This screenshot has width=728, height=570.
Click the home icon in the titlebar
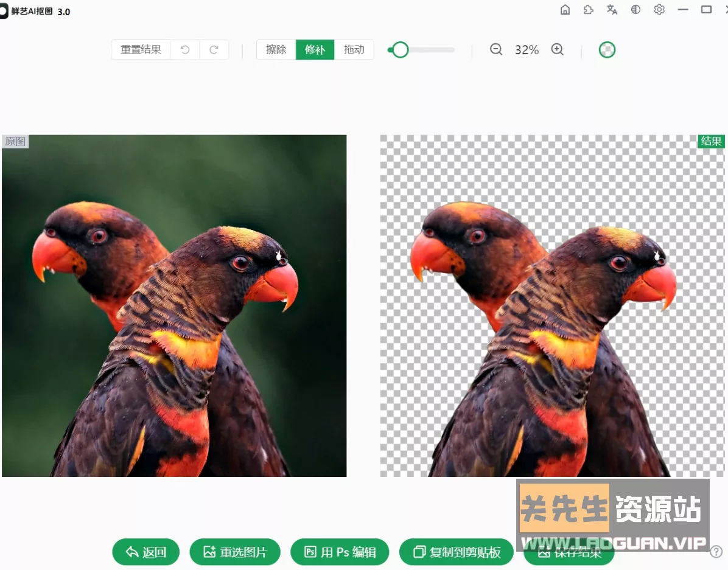[565, 10]
